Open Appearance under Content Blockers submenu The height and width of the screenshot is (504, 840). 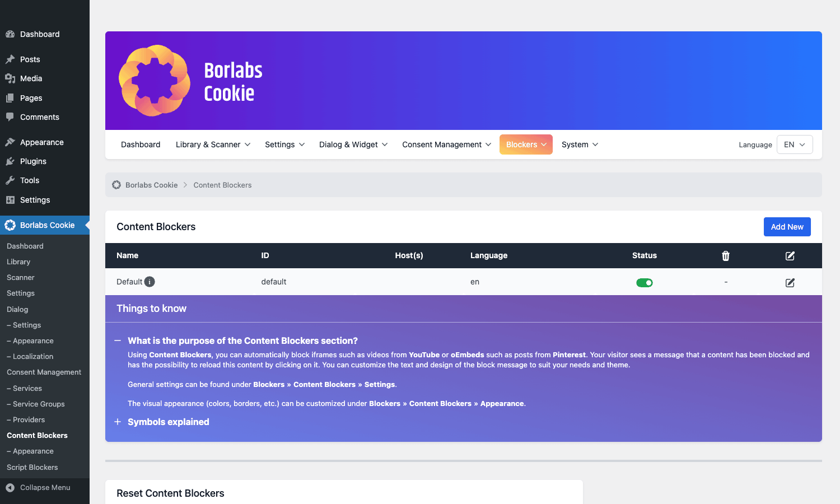tap(30, 451)
